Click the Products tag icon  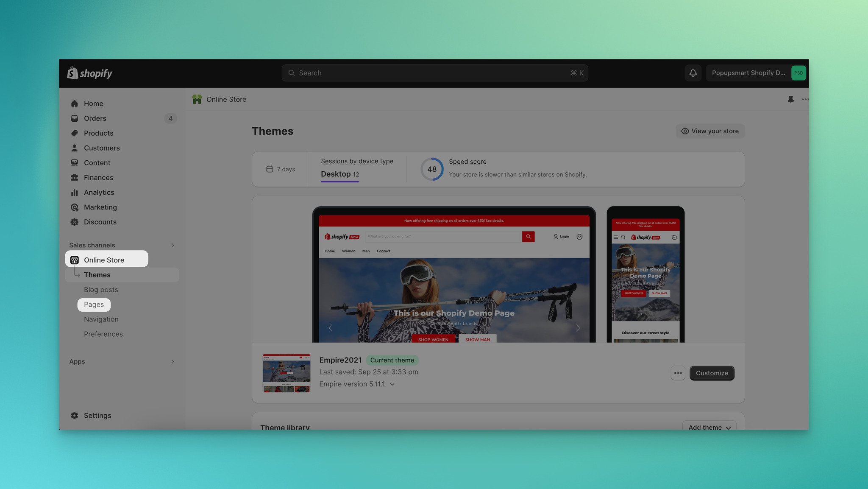click(x=75, y=133)
